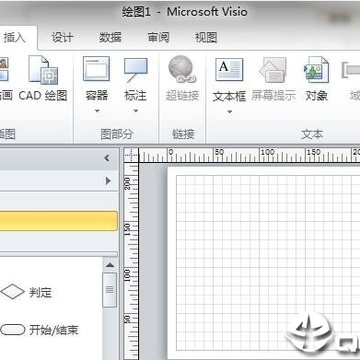Open the 文本框 dropdown arrow

pos(229,112)
